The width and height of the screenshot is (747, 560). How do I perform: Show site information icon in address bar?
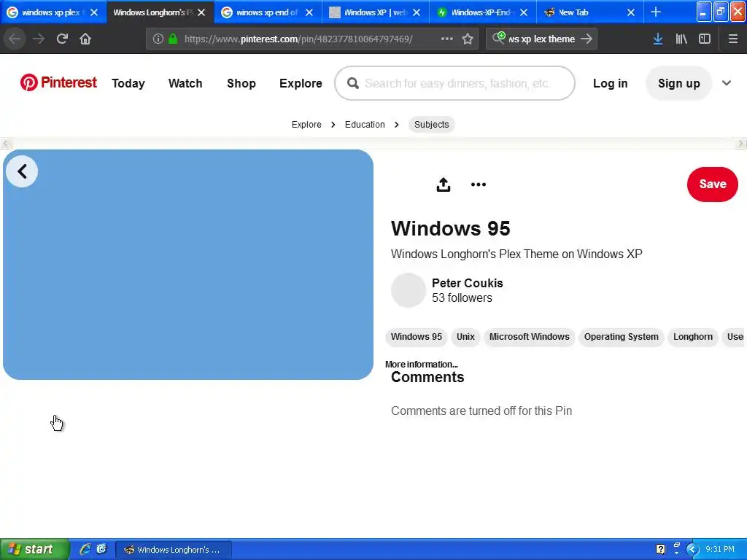pos(158,39)
